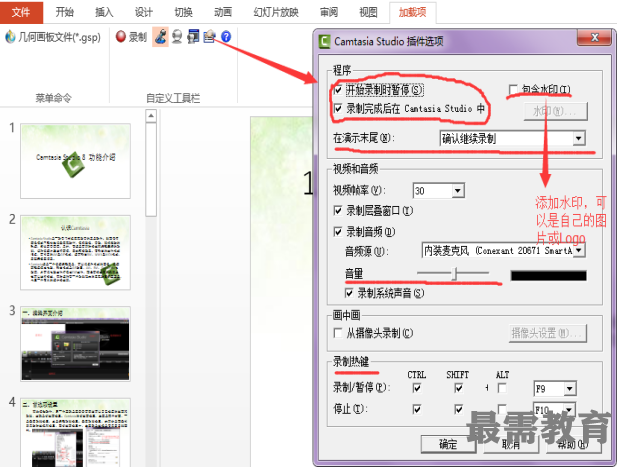Click the red 录制 record button
Viewport: 618px width, 467px height.
click(x=131, y=37)
